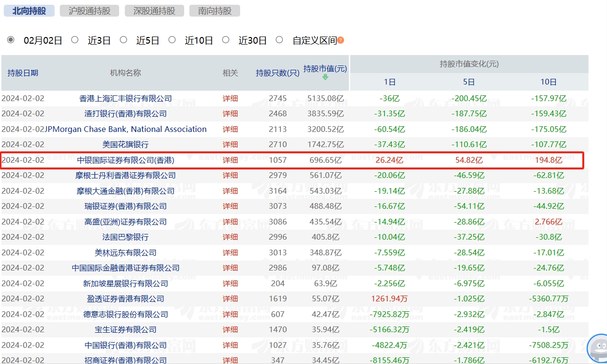Image resolution: width=607 pixels, height=364 pixels.
Task: Switch to the 北向持股 tab
Action: pyautogui.click(x=29, y=11)
